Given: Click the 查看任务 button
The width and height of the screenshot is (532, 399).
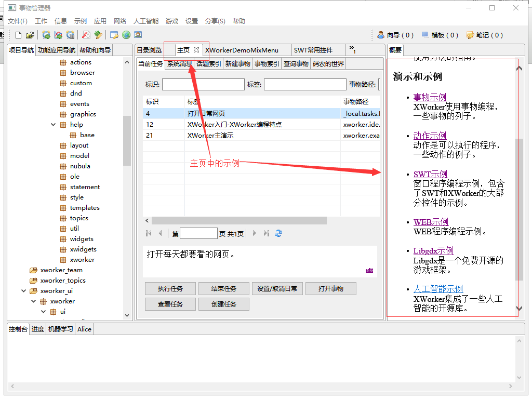Looking at the screenshot, I should point(170,304).
